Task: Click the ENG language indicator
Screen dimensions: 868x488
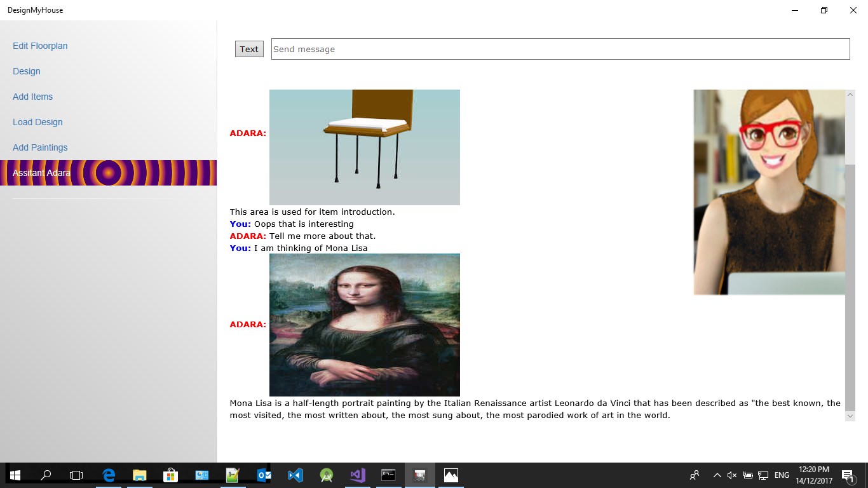Action: point(782,475)
